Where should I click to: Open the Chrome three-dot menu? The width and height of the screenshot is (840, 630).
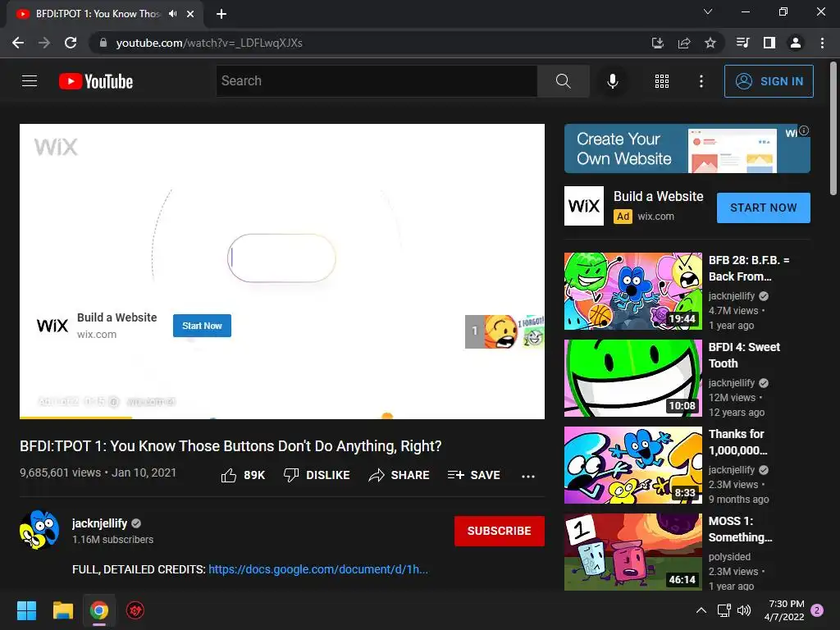coord(822,43)
